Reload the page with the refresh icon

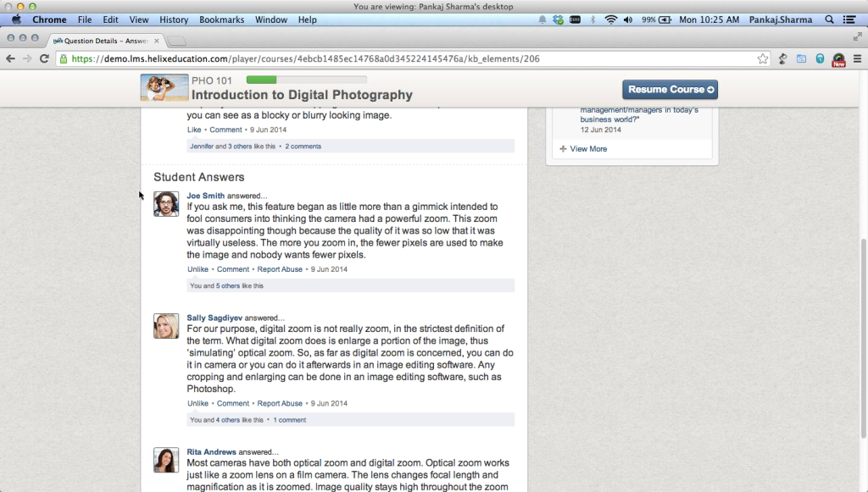[x=44, y=58]
